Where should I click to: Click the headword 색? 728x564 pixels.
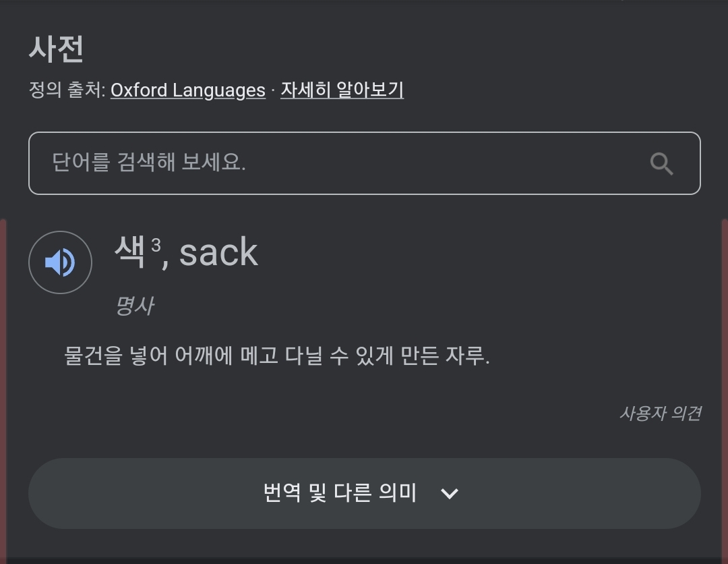pyautogui.click(x=130, y=252)
